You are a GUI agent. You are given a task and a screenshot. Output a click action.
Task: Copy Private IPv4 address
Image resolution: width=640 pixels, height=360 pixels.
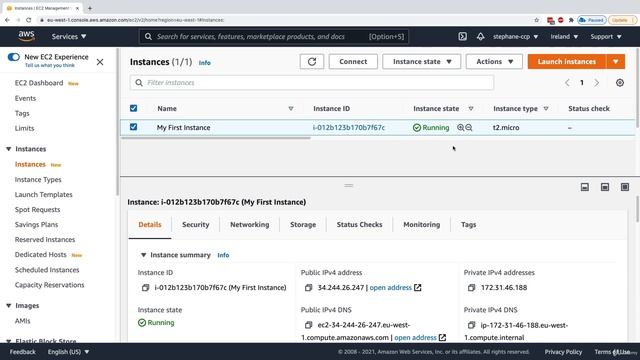471,288
